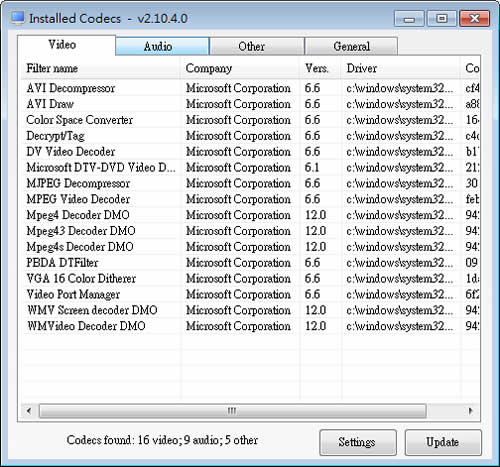Select Microsoft DTV-DVD Video D... row
Viewport: 500px width, 467px height.
[250, 167]
